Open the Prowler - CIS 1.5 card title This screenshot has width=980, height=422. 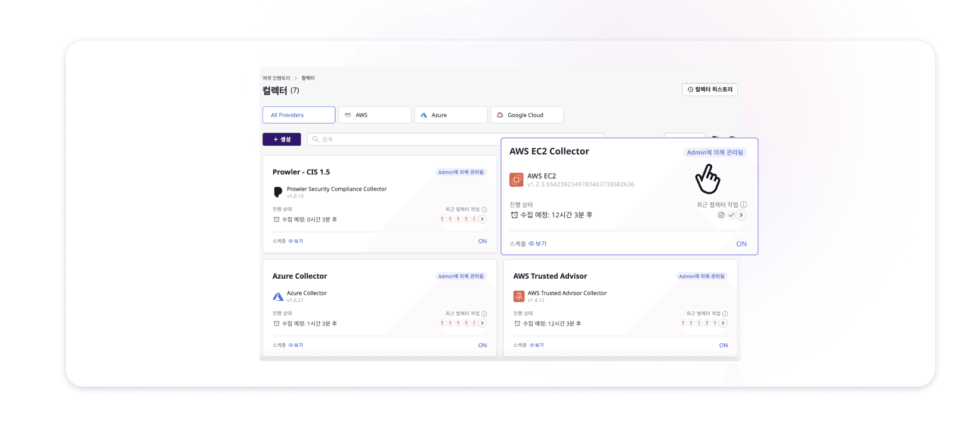(301, 172)
